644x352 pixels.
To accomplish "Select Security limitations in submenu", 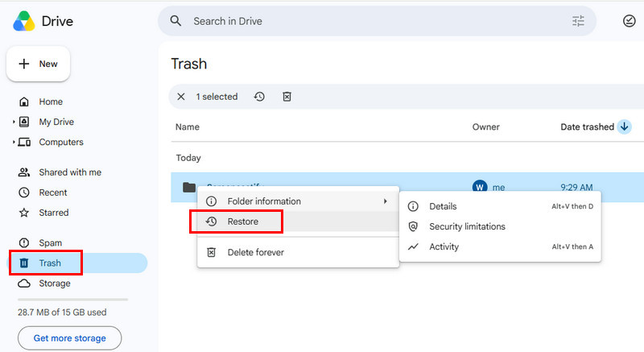I will click(x=500, y=226).
